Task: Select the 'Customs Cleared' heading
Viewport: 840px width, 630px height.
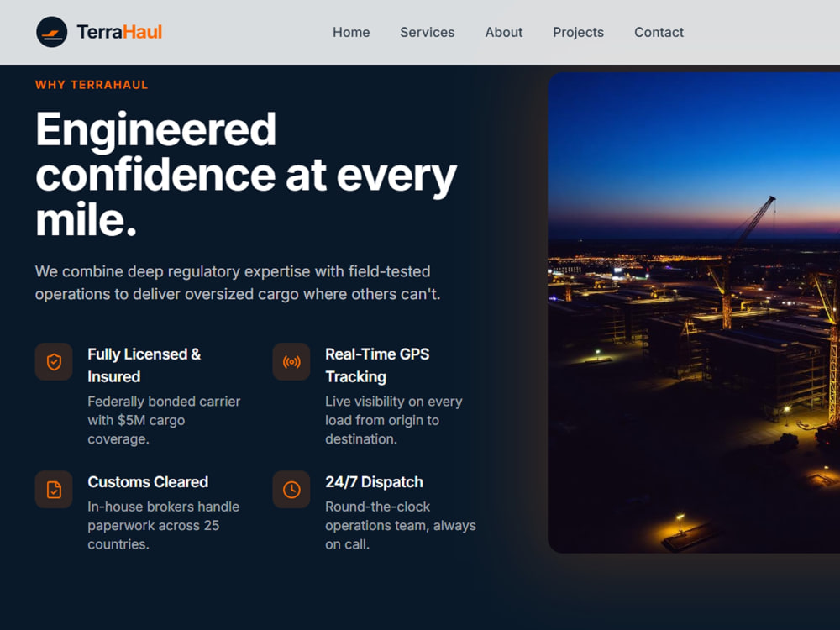Action: coord(148,482)
